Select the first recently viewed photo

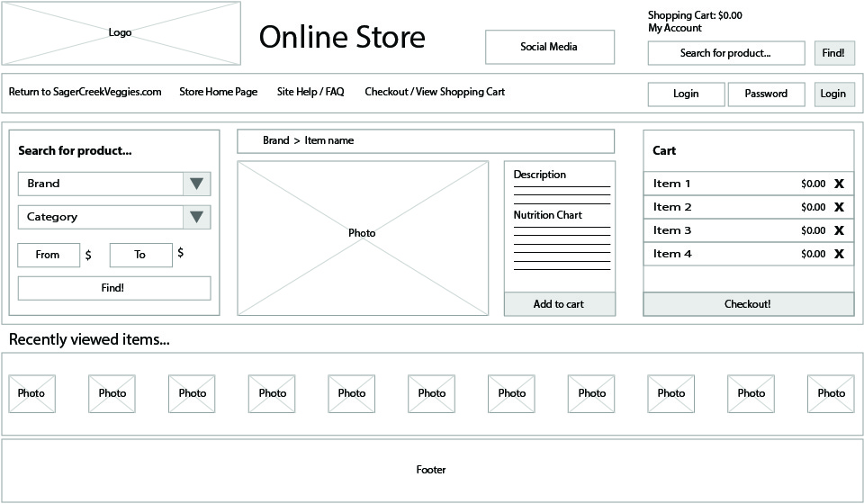pyautogui.click(x=31, y=393)
